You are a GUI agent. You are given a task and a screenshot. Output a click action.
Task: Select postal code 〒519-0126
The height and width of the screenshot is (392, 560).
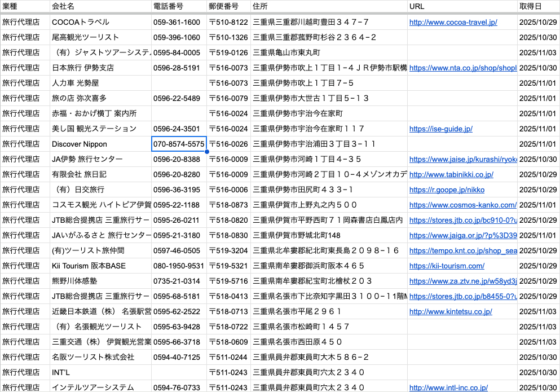[228, 52]
